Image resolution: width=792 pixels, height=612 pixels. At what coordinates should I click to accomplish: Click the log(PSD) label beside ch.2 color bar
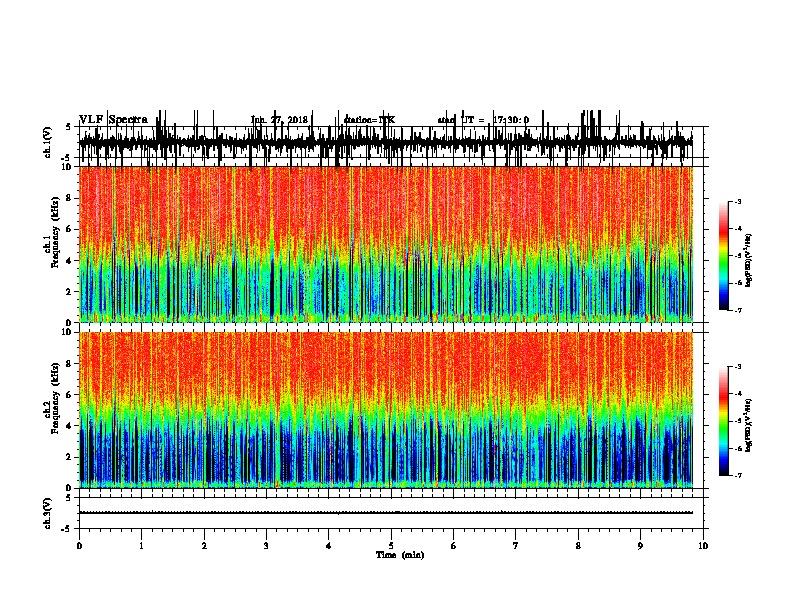click(749, 425)
